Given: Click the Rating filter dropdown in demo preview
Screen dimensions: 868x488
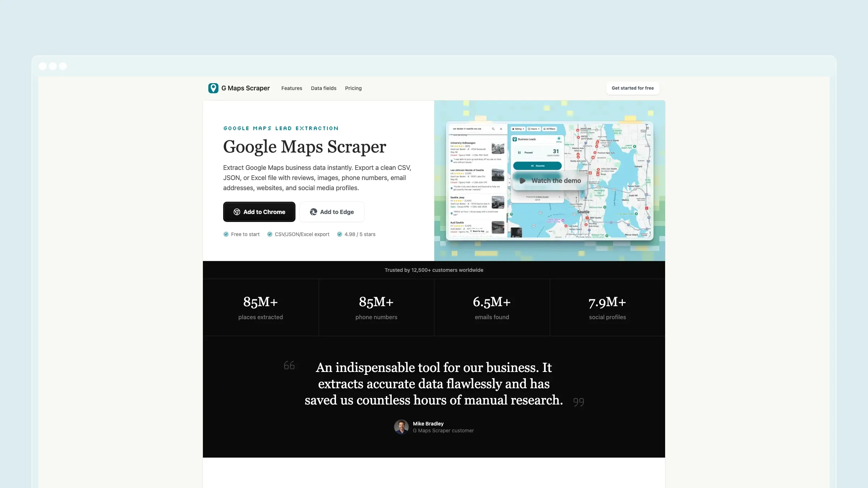Looking at the screenshot, I should [518, 129].
